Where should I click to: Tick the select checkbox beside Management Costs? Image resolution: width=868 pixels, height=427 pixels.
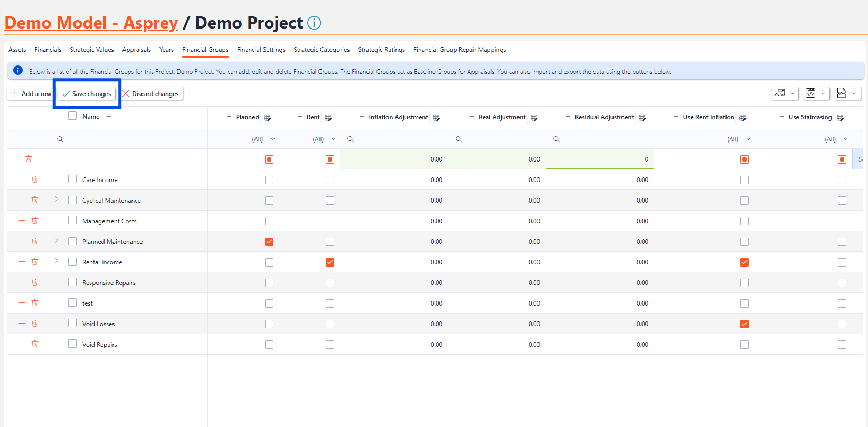pos(72,221)
